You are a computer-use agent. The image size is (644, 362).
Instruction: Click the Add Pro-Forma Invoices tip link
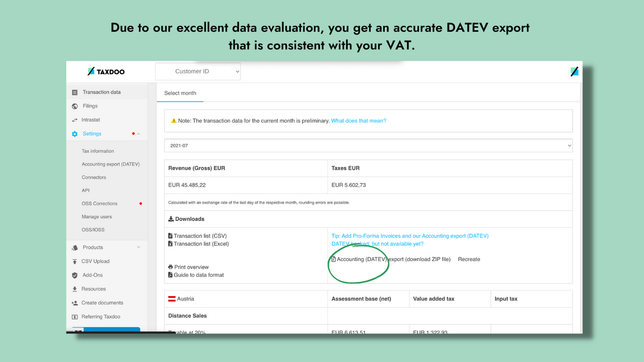pos(410,236)
